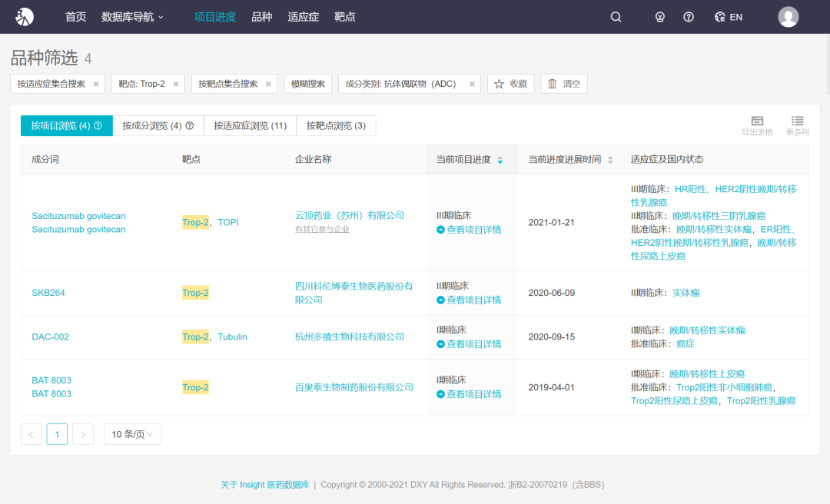
Task: Open the help question mark icon
Action: tap(688, 17)
